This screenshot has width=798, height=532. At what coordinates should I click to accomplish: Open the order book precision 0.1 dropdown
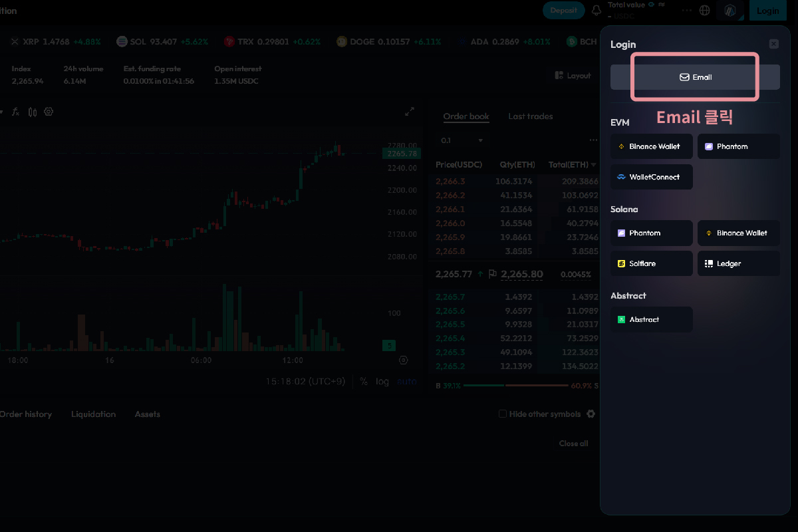(462, 140)
